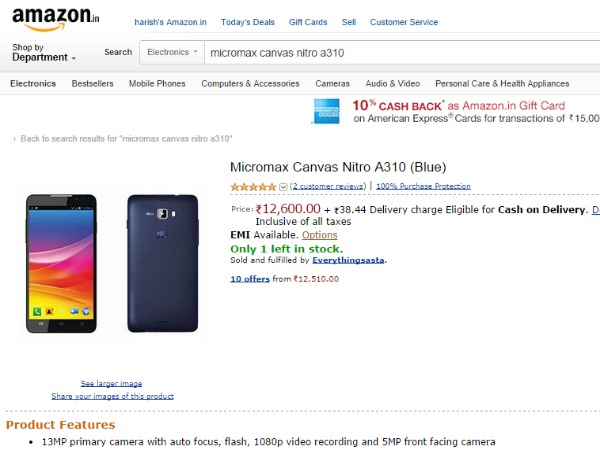Open the back view phone image

click(x=164, y=263)
